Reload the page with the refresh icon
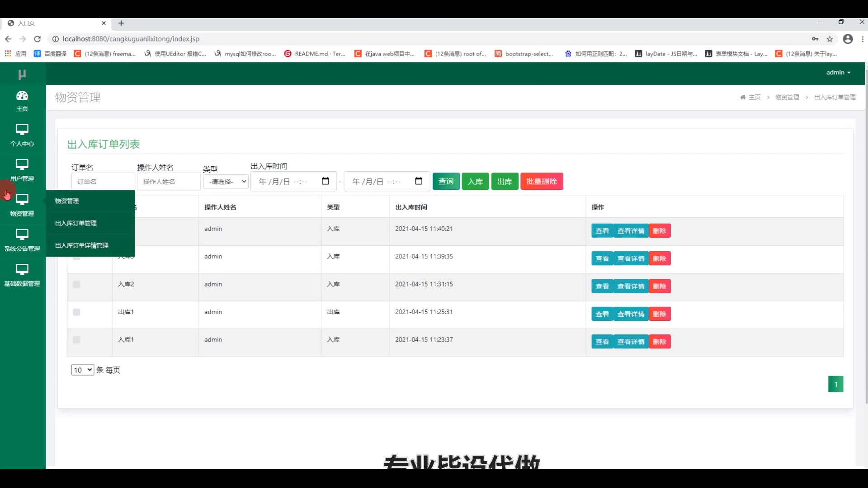Viewport: 868px width, 488px height. pyautogui.click(x=38, y=39)
